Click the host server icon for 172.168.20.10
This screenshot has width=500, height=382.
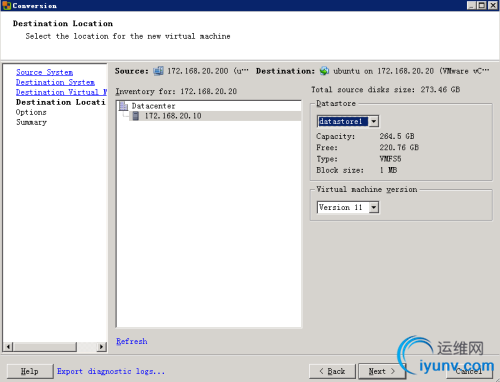point(136,116)
